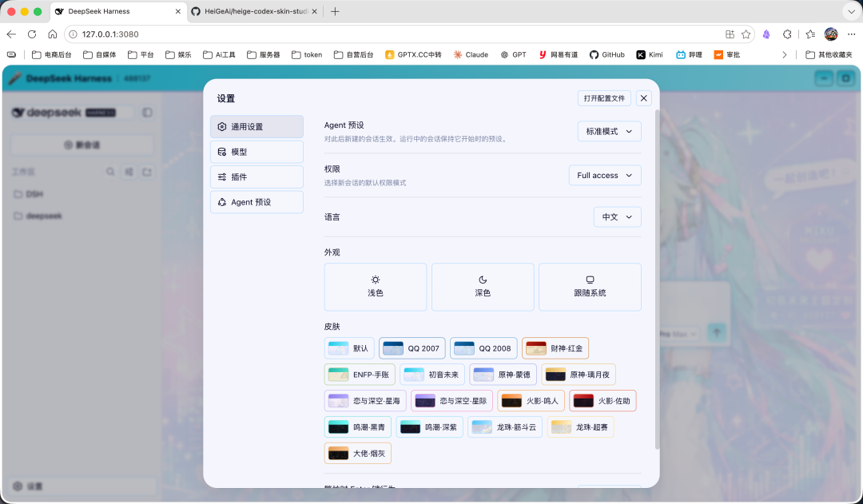Apply the 初音未来 skin
863x504 pixels.
(432, 375)
